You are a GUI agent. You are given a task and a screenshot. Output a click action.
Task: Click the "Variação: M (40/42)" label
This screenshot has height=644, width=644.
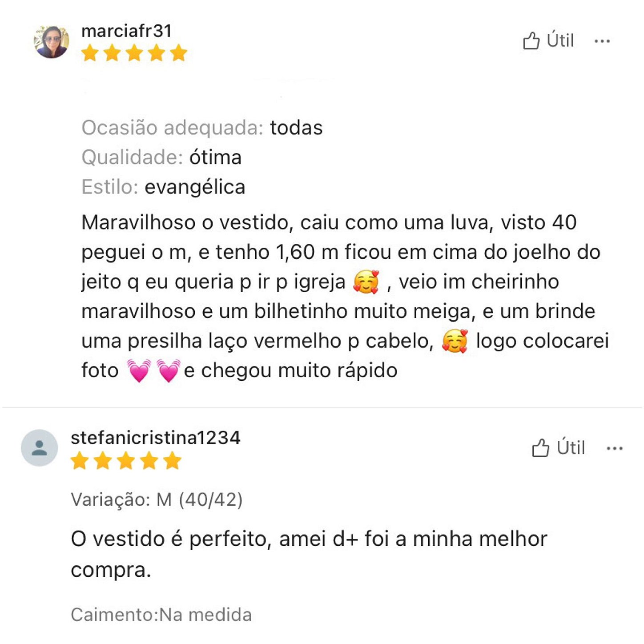(x=157, y=499)
